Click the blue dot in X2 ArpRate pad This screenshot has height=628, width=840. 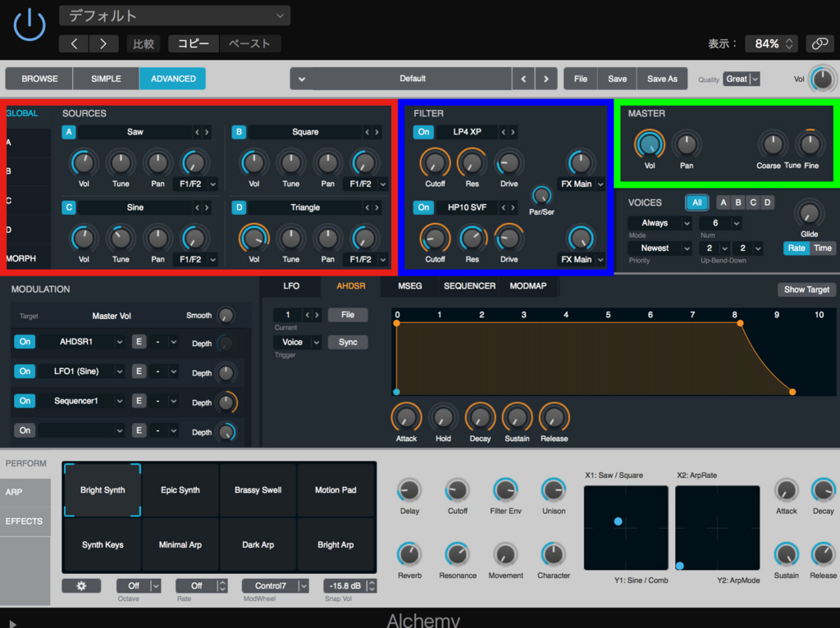680,566
